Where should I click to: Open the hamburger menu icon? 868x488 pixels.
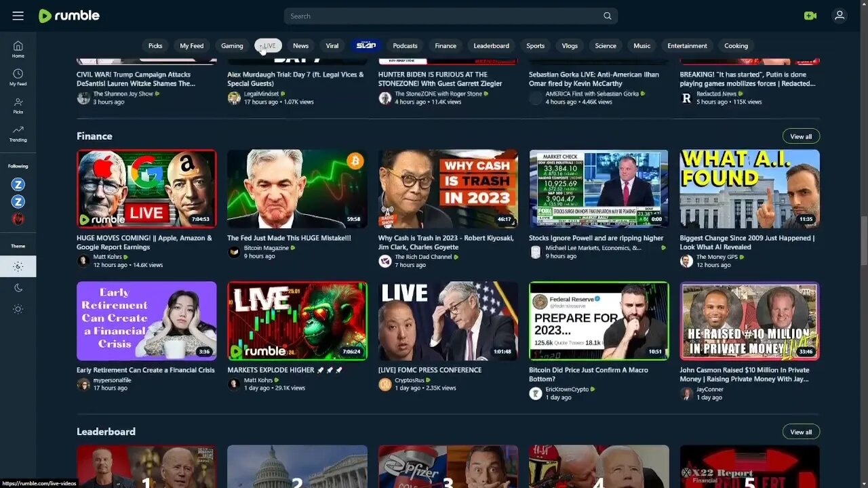18,16
